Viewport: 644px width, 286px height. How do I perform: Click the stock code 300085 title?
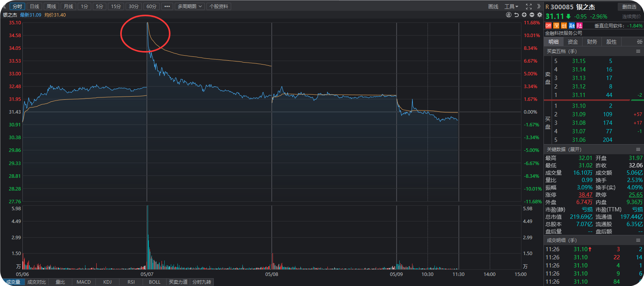coord(562,7)
